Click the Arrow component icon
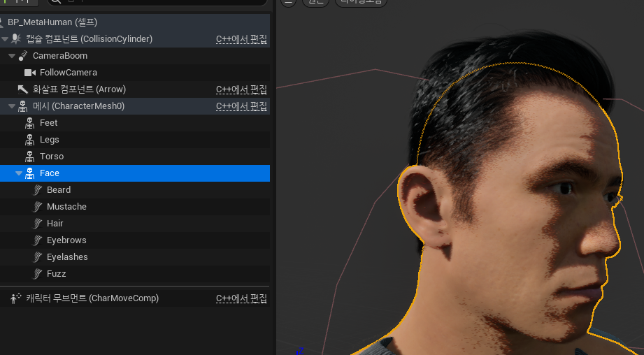This screenshot has height=355, width=644. (23, 89)
